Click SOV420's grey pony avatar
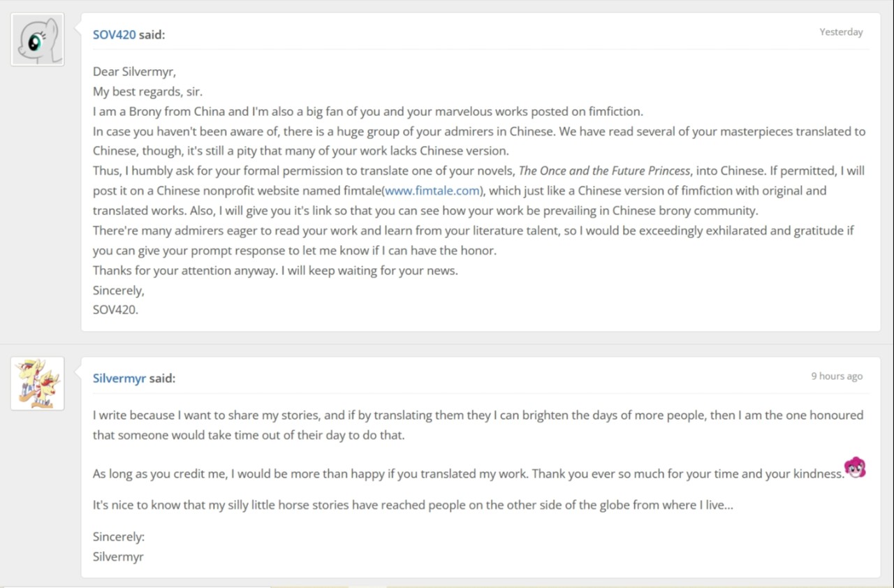Viewport: 894px width, 588px height. (38, 40)
